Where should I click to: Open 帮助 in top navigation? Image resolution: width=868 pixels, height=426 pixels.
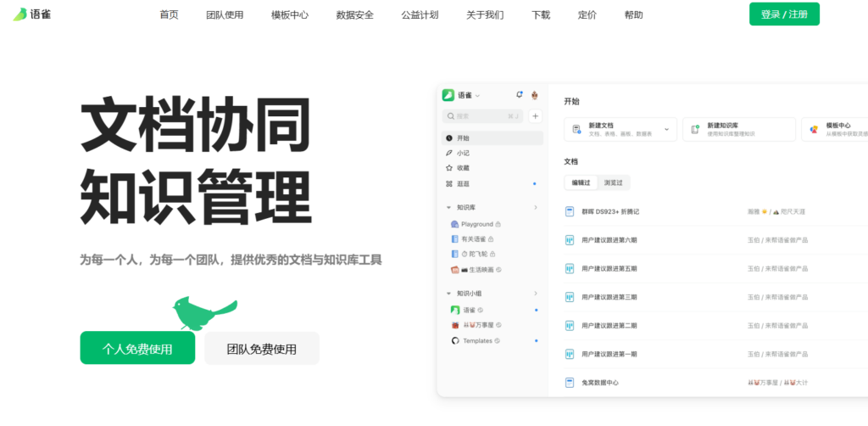[x=634, y=15]
